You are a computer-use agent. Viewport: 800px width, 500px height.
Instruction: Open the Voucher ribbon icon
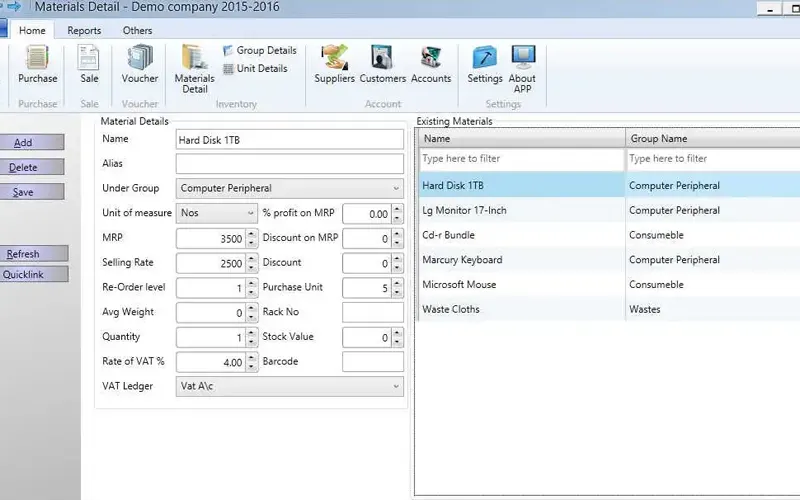click(139, 64)
